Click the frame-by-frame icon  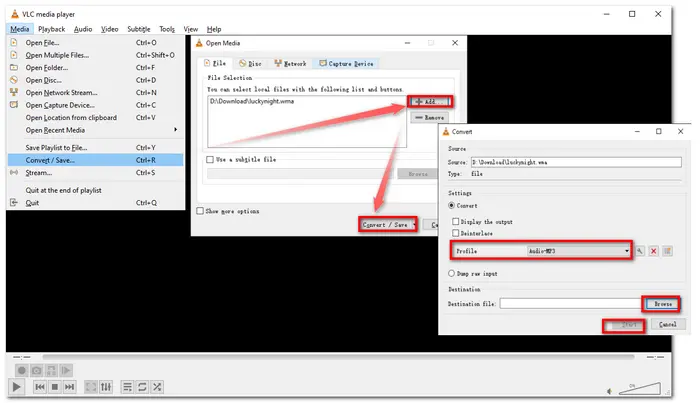66,370
